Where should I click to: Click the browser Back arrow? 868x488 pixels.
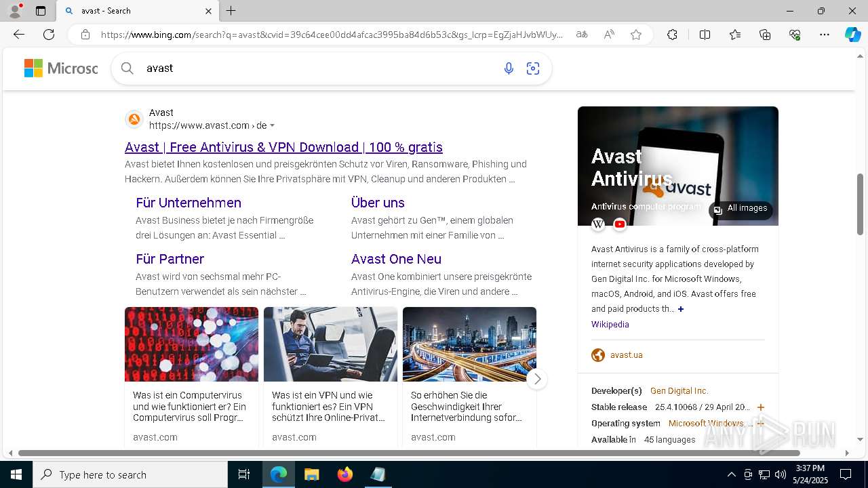pos(19,35)
